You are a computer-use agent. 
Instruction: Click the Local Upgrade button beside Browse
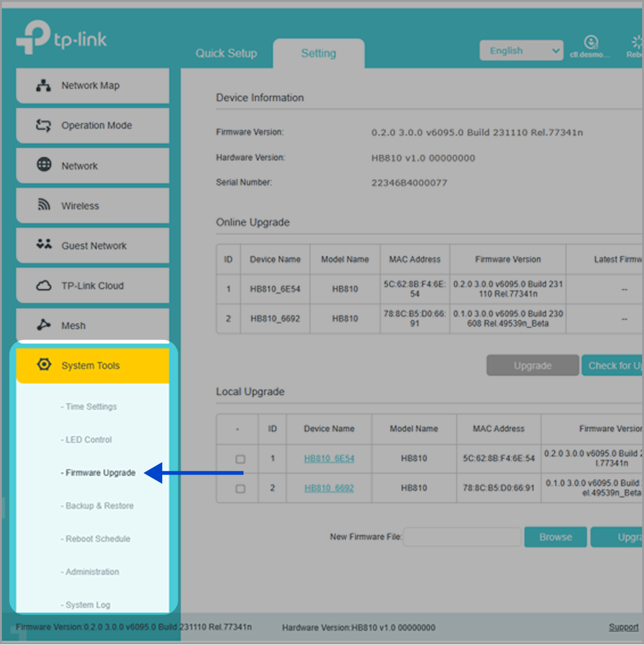coord(617,537)
